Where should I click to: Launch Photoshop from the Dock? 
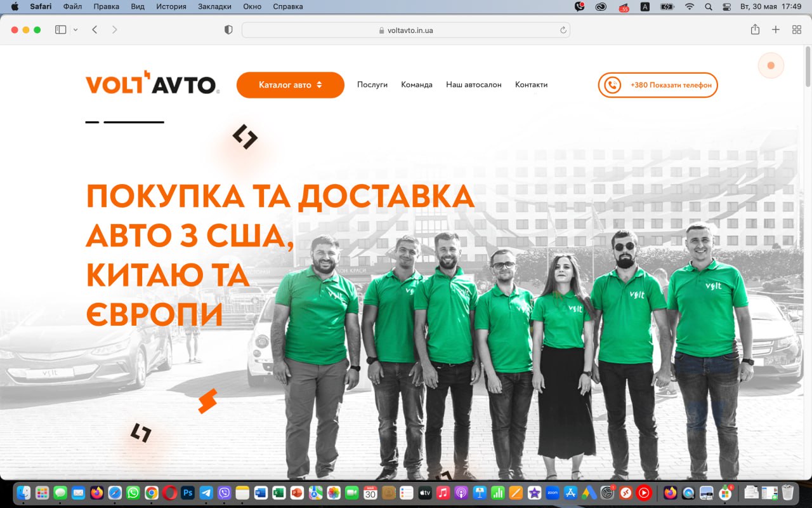coord(188,493)
